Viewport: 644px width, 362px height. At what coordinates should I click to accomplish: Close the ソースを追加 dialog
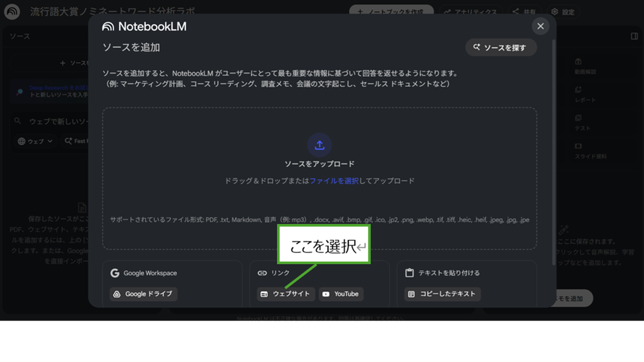540,26
